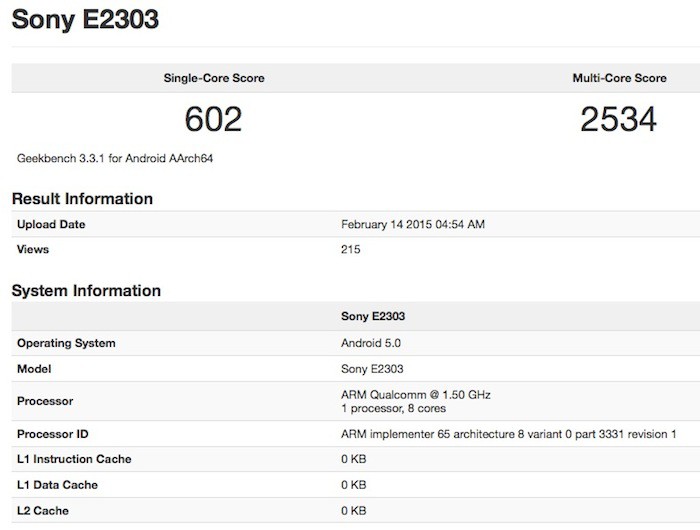Screen dimensions: 700x530
Task: Click the 'L2 Cache' row label
Action: 43,511
